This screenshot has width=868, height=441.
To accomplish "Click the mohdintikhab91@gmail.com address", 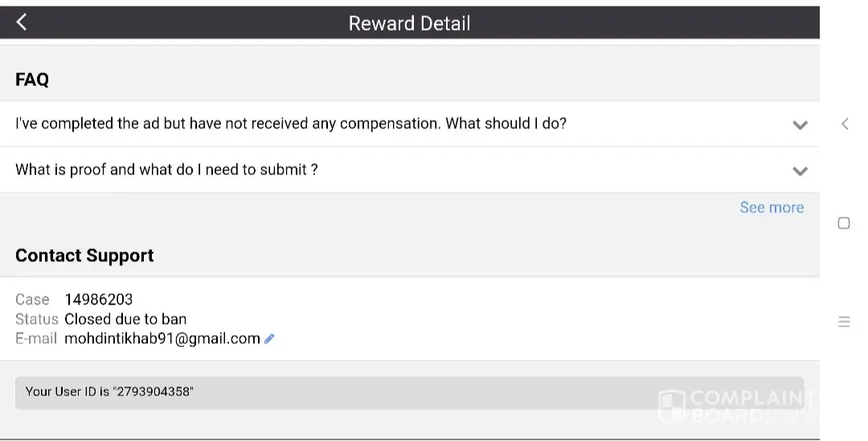I will pyautogui.click(x=162, y=338).
